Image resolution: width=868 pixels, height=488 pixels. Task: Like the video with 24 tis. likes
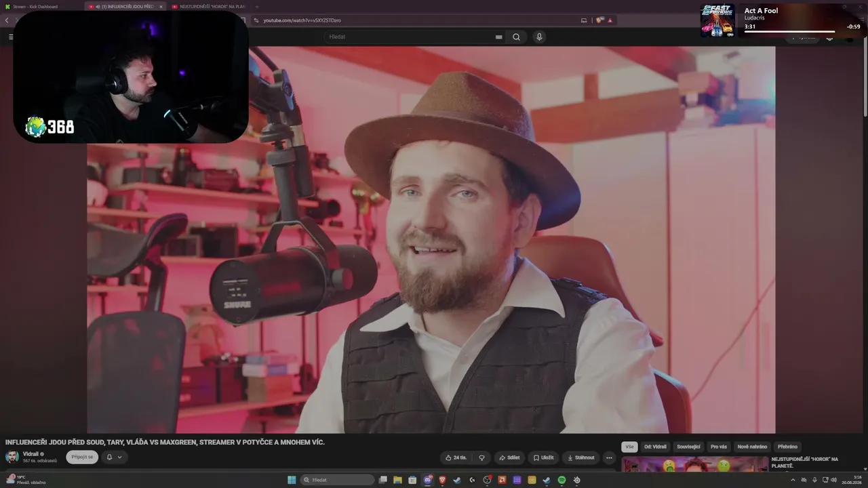tap(456, 457)
